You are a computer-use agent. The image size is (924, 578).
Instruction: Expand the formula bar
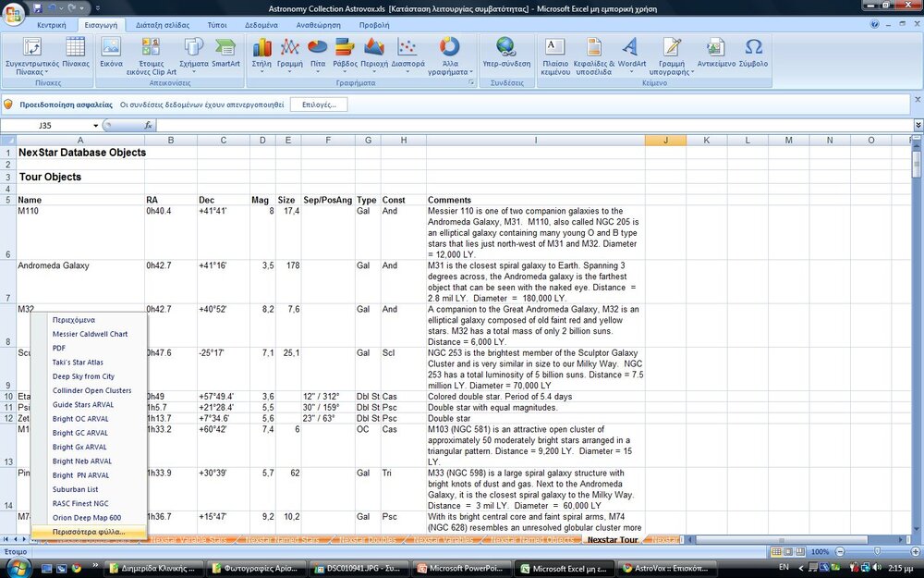pos(918,125)
